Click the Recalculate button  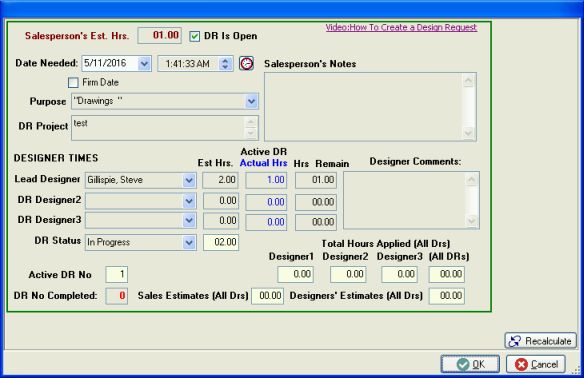[x=540, y=341]
